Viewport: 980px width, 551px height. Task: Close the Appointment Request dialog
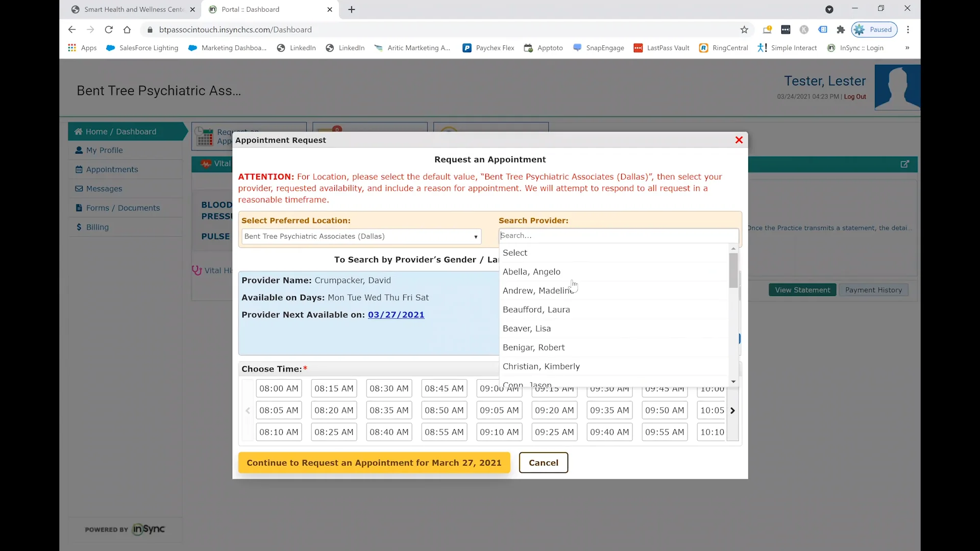click(739, 140)
